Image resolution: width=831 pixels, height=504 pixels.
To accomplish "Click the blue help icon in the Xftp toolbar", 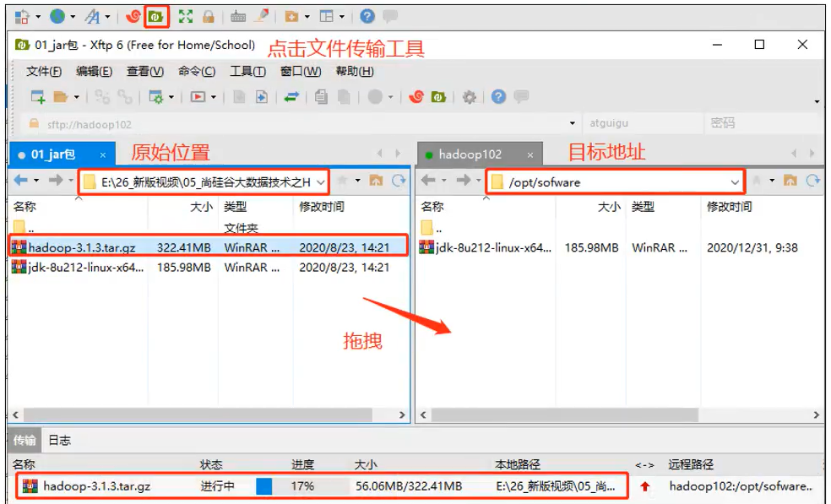I will pos(498,96).
